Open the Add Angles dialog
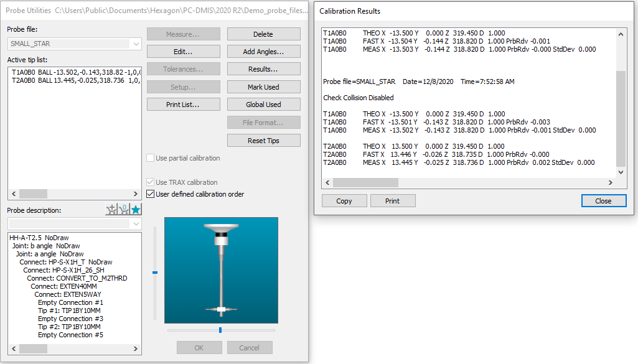 coord(263,51)
